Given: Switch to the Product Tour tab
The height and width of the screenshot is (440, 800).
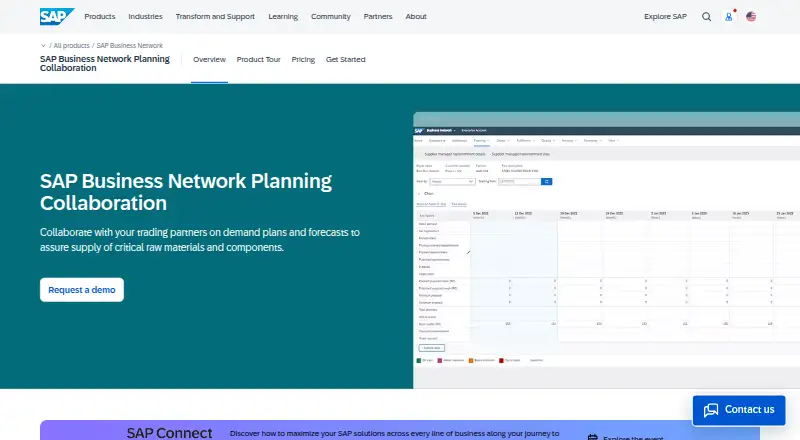Looking at the screenshot, I should 259,59.
